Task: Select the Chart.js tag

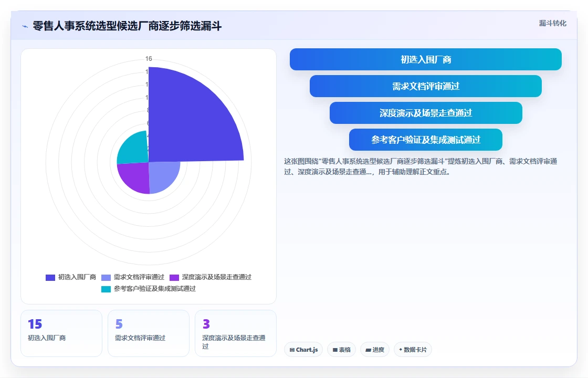Action: click(303, 350)
